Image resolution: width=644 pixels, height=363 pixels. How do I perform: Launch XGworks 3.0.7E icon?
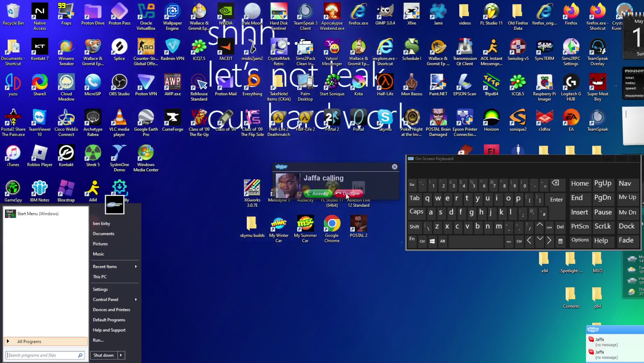252,194
